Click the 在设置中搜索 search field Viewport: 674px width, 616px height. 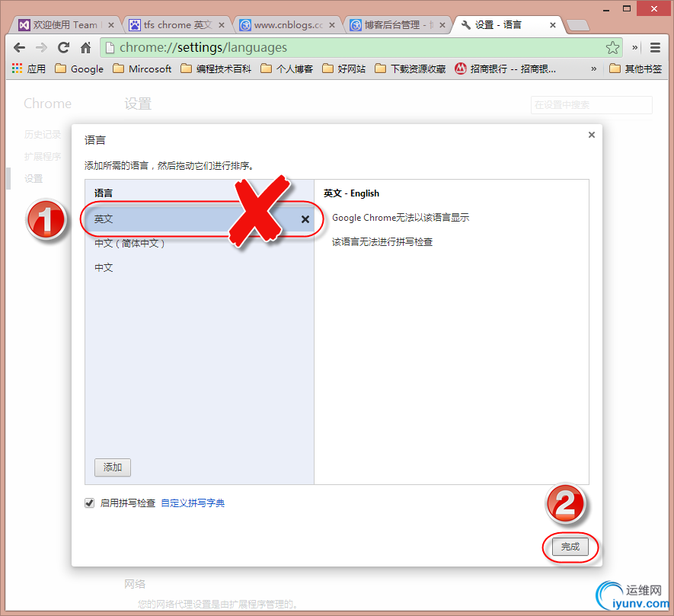point(592,105)
